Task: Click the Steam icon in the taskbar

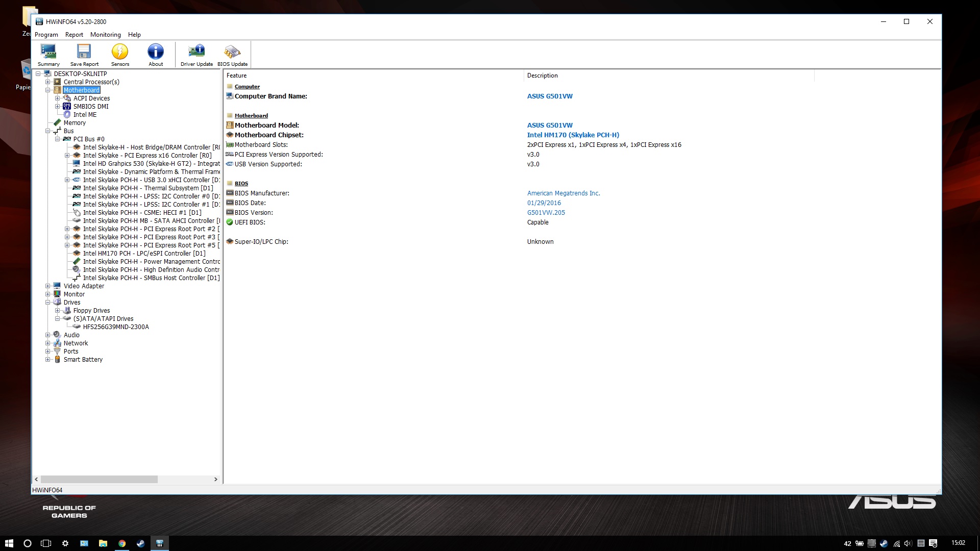Action: click(x=140, y=543)
